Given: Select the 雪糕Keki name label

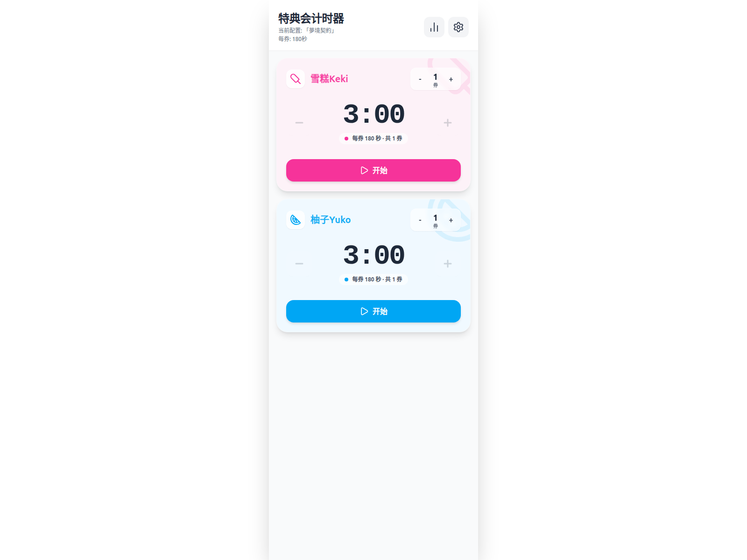Looking at the screenshot, I should [329, 79].
